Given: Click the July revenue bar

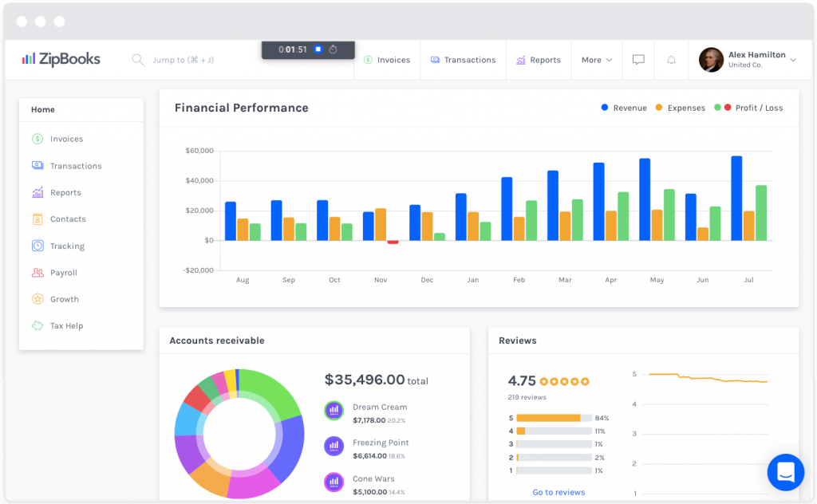Looking at the screenshot, I should click(736, 199).
